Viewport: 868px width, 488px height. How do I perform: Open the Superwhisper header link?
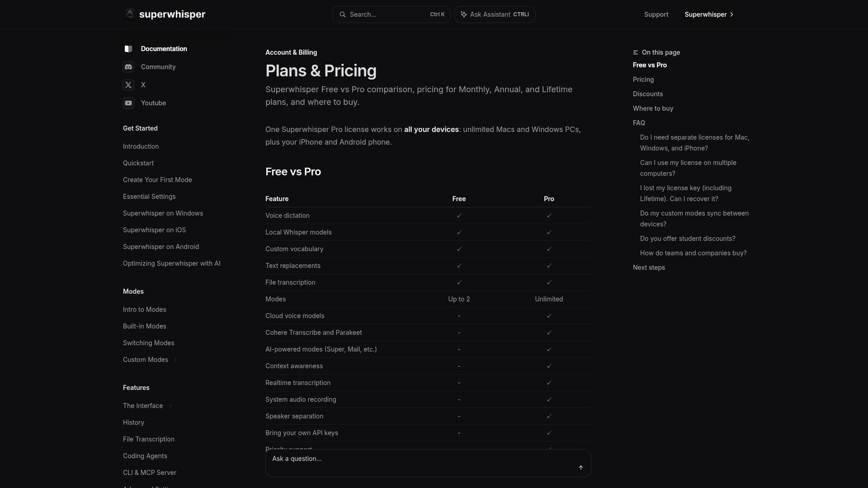(709, 15)
